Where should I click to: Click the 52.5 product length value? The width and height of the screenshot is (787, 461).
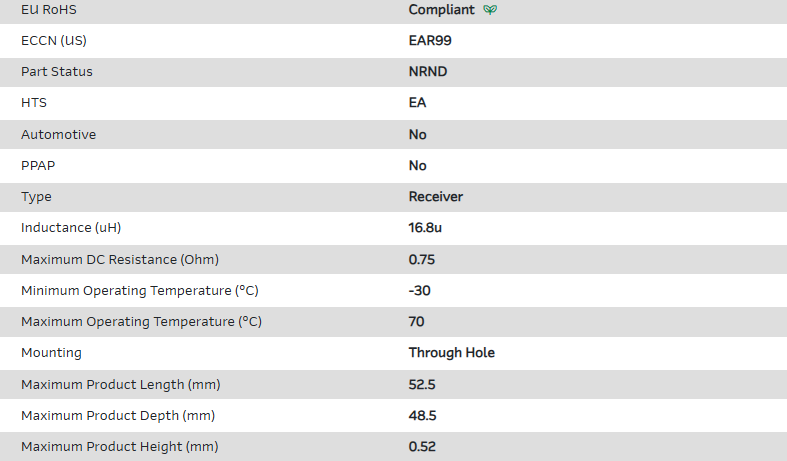coord(422,384)
